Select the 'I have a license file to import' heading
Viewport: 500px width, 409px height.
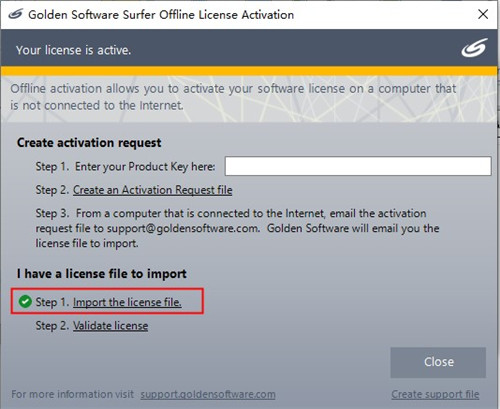click(102, 274)
